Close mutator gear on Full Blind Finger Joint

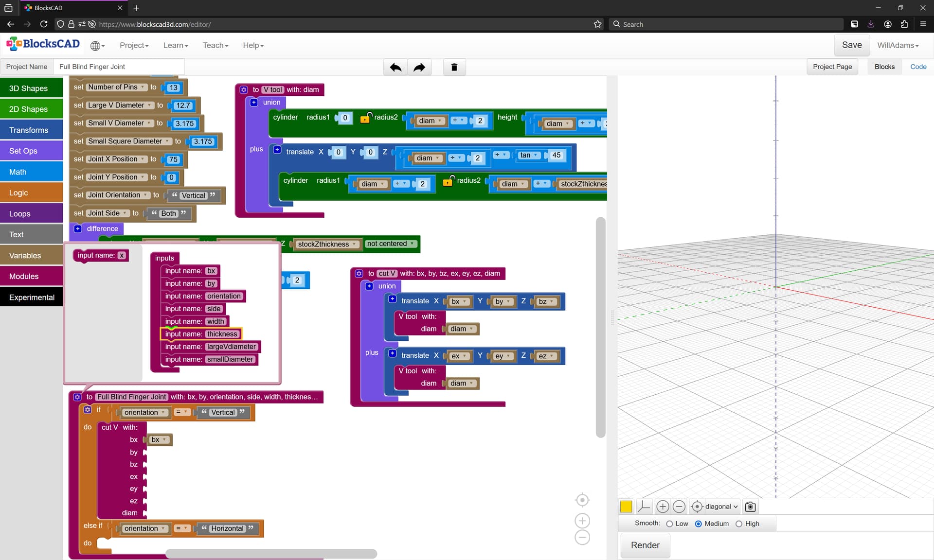[x=77, y=397]
